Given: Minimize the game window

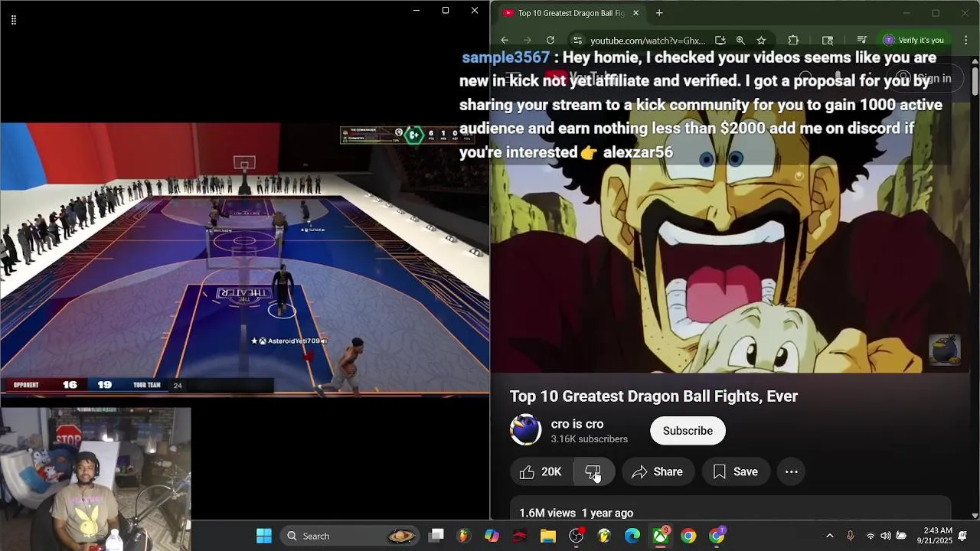Looking at the screenshot, I should tap(416, 11).
